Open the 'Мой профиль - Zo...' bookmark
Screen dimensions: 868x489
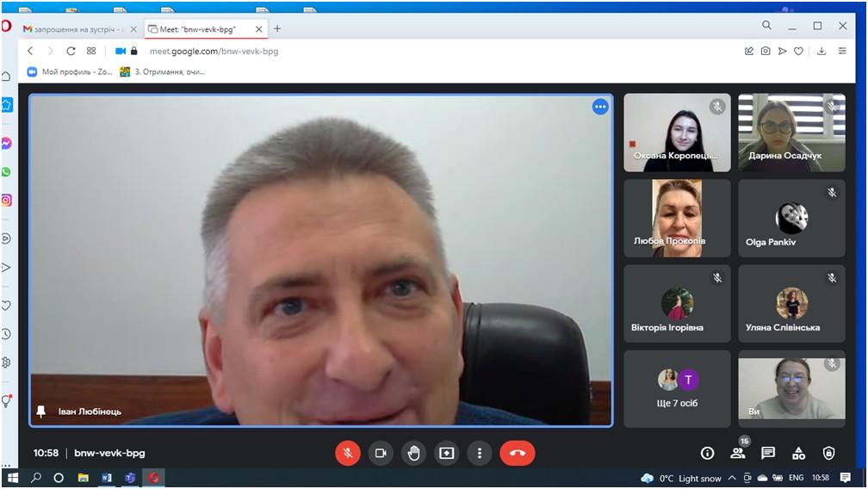(x=71, y=71)
